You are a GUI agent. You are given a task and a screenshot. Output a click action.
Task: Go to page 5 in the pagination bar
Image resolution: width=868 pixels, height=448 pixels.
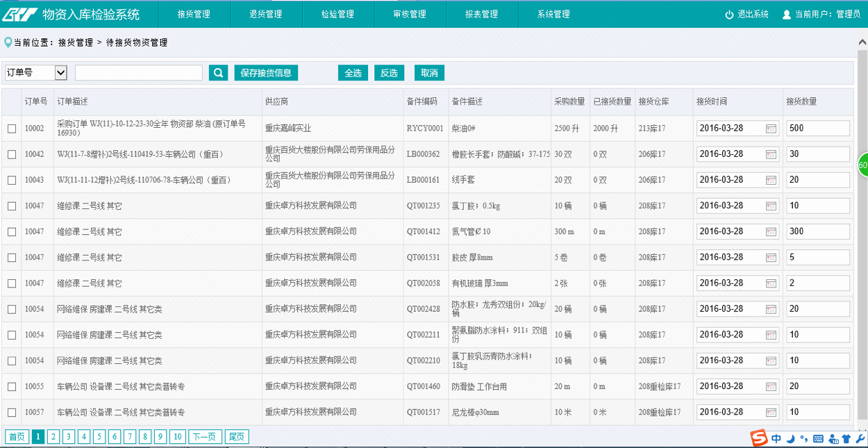coord(99,436)
